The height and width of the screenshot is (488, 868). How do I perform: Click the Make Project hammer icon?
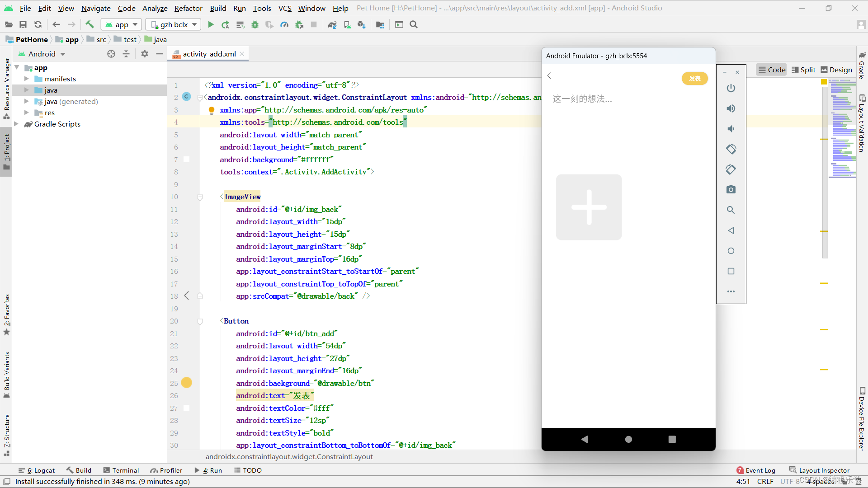90,25
